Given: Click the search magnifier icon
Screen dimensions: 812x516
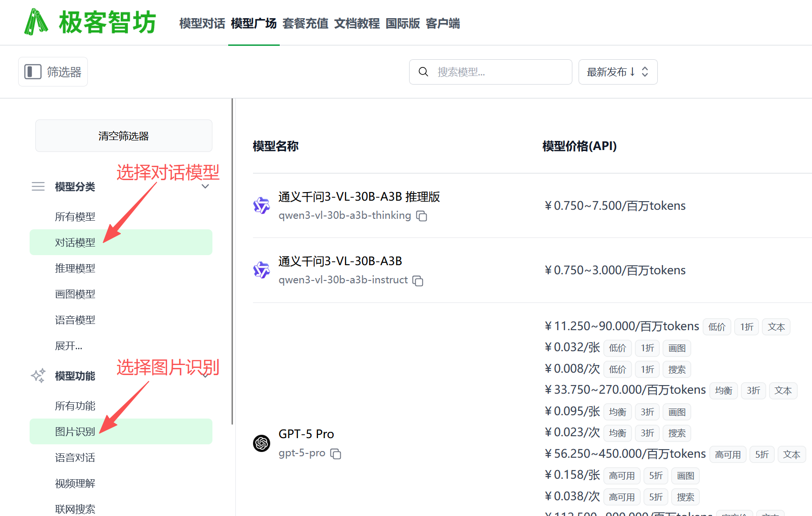Looking at the screenshot, I should [x=423, y=72].
